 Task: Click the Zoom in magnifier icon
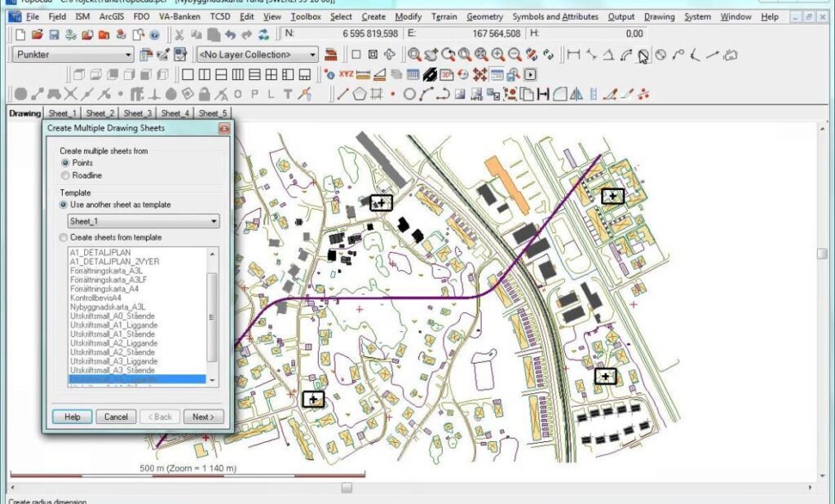point(498,55)
